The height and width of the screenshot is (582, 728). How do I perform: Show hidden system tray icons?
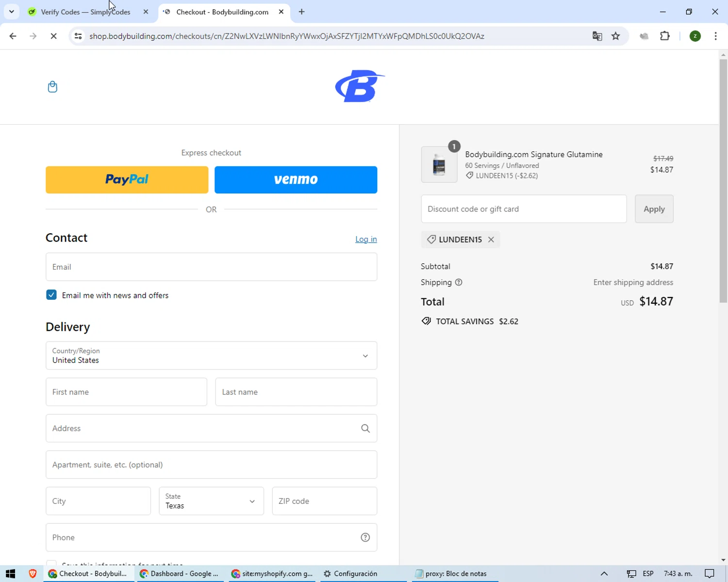click(604, 574)
